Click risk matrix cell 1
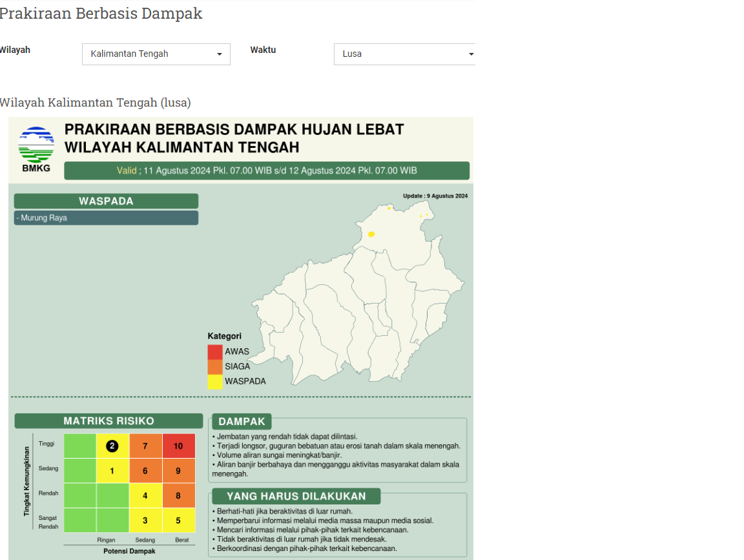 (112, 471)
